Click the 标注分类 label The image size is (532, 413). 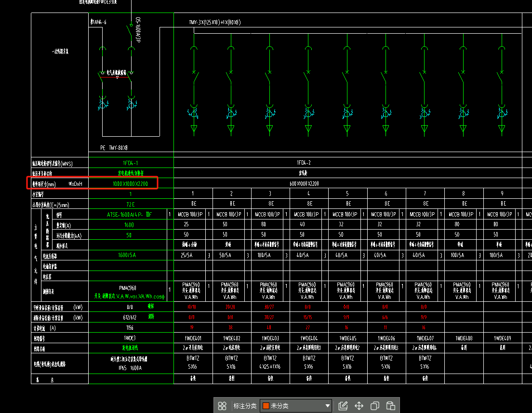coord(245,406)
